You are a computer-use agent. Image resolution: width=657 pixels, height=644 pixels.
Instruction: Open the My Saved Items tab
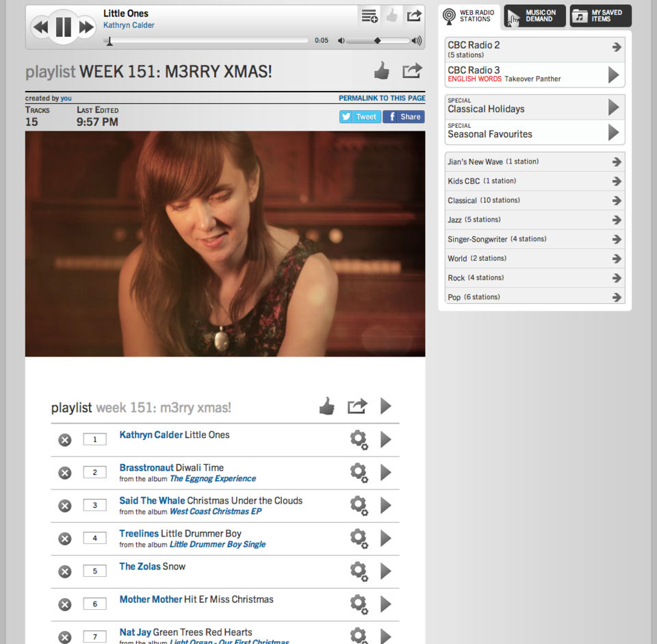[600, 16]
